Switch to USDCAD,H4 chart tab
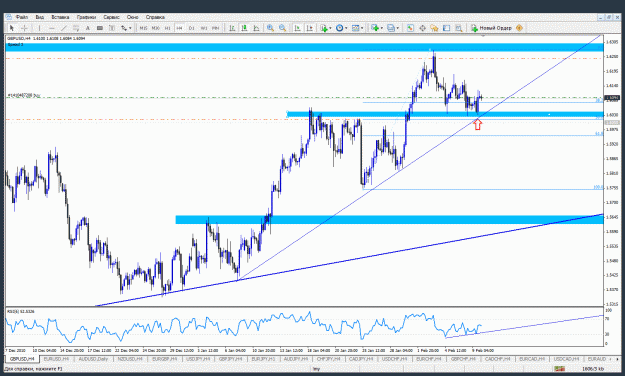Viewport: 625px width, 376px height. tap(566, 359)
